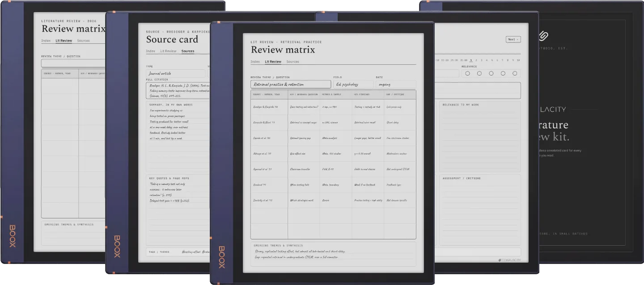Open Lit Review tab on front Review matrix tablet

coord(273,62)
